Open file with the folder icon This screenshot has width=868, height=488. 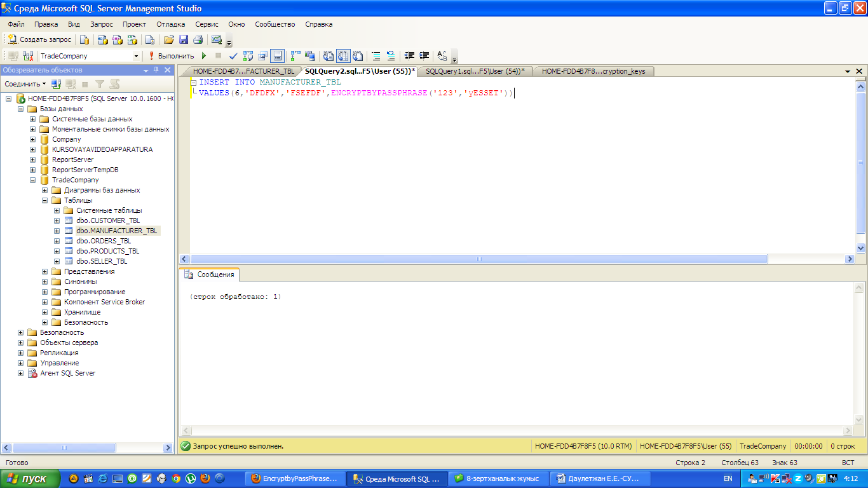(169, 39)
